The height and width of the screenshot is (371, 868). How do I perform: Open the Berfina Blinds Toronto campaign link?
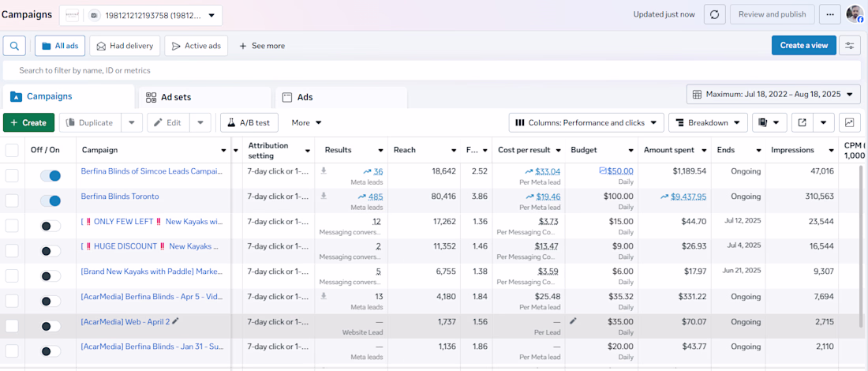[x=120, y=196]
